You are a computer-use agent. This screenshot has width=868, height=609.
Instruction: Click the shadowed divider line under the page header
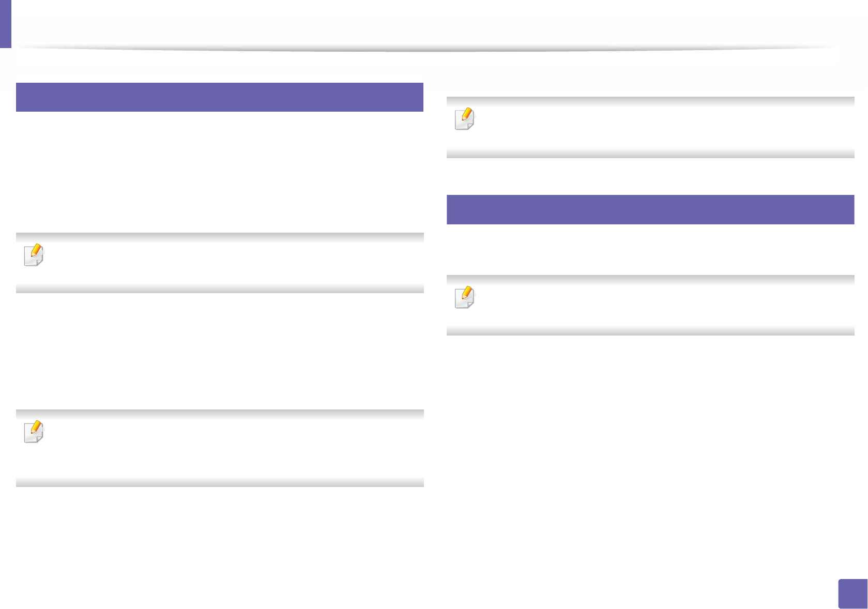tap(424, 49)
